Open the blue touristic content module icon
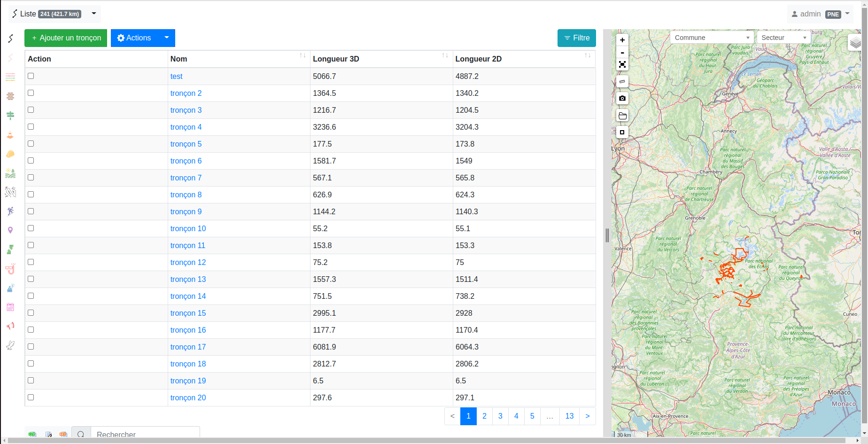This screenshot has width=868, height=444. [x=10, y=288]
